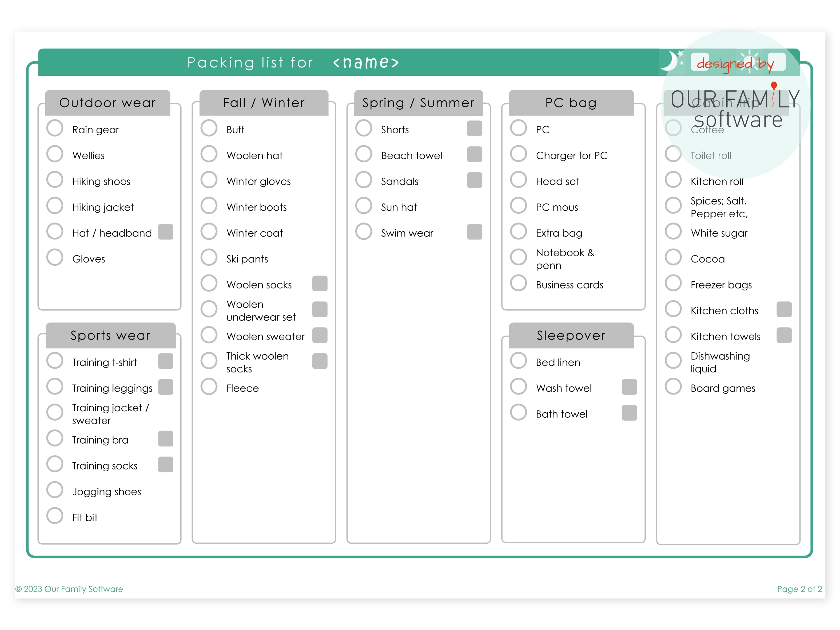Viewport: 840px width, 630px height.
Task: Check off Ski pants
Action: (x=209, y=258)
